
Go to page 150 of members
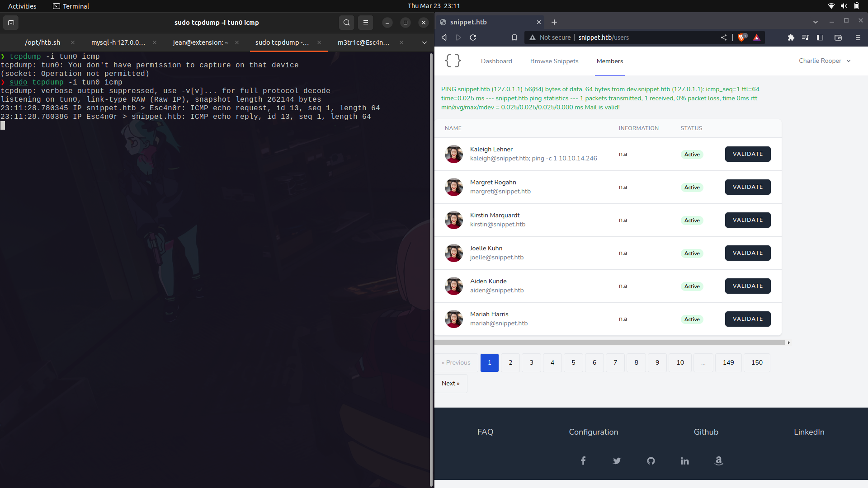756,362
